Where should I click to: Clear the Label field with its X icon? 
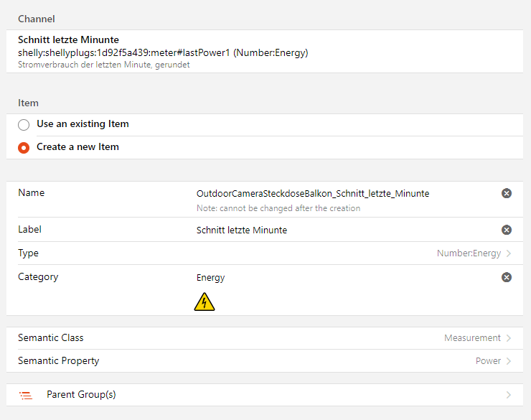click(x=507, y=230)
